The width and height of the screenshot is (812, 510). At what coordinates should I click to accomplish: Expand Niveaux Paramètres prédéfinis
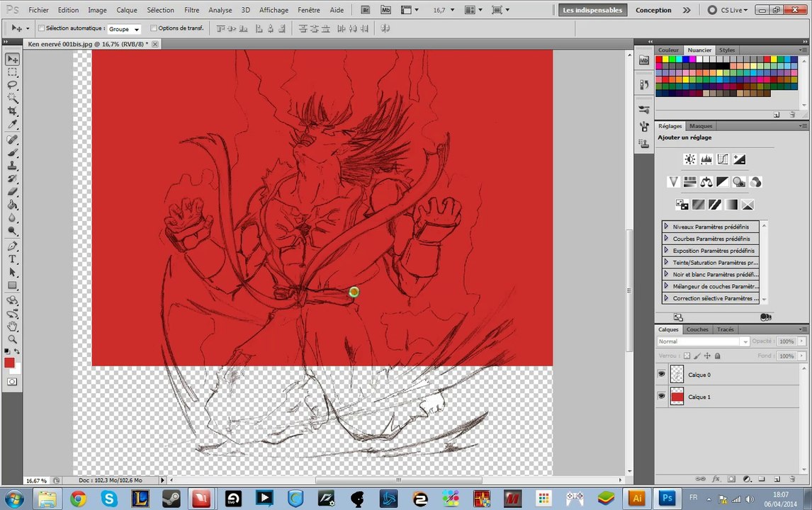pyautogui.click(x=666, y=226)
